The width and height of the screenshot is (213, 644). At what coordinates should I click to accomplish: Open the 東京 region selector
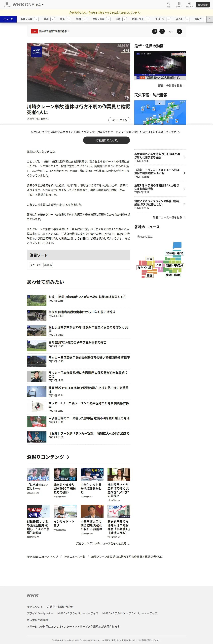coord(39,4)
